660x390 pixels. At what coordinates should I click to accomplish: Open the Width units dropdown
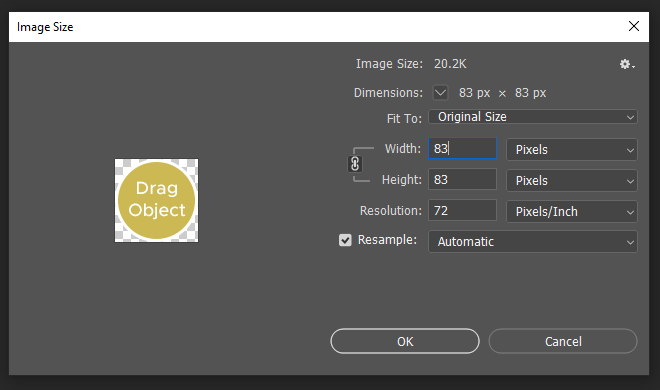tap(572, 149)
